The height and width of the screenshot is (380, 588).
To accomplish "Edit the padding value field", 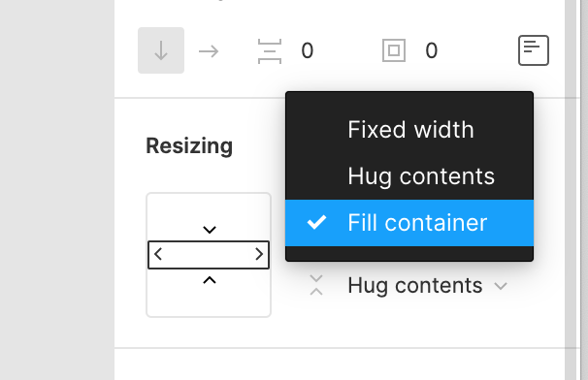I will coord(431,50).
